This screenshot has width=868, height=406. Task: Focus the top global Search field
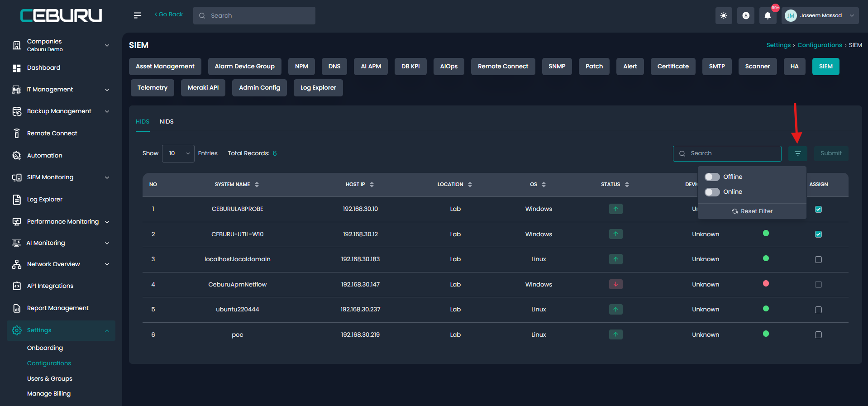(x=254, y=15)
